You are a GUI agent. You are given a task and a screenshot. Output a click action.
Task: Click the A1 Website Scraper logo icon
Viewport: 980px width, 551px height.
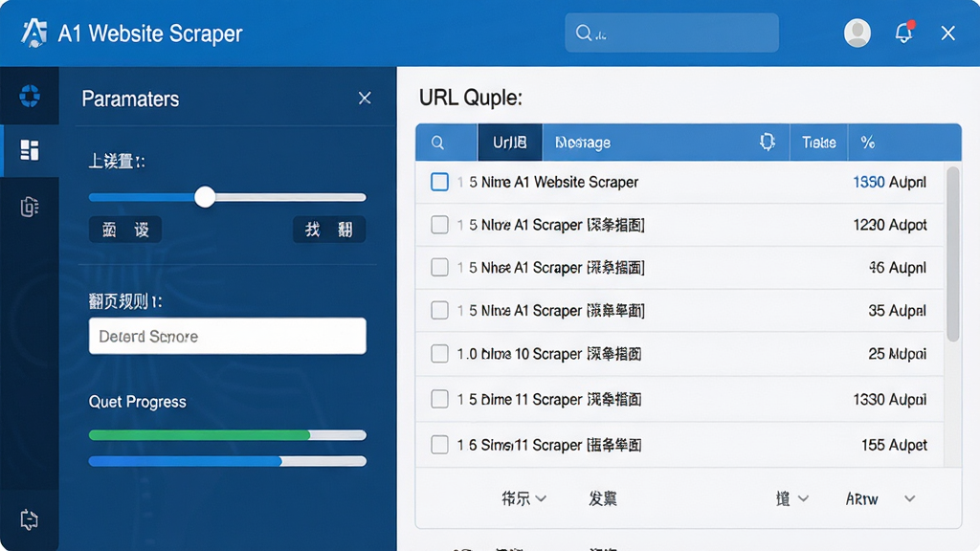pos(33,33)
